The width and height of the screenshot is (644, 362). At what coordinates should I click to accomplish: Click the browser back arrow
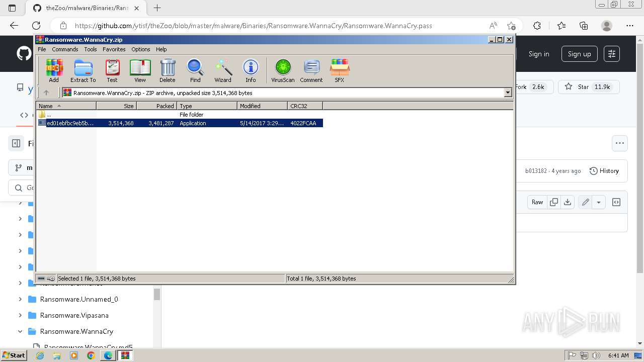(14, 26)
